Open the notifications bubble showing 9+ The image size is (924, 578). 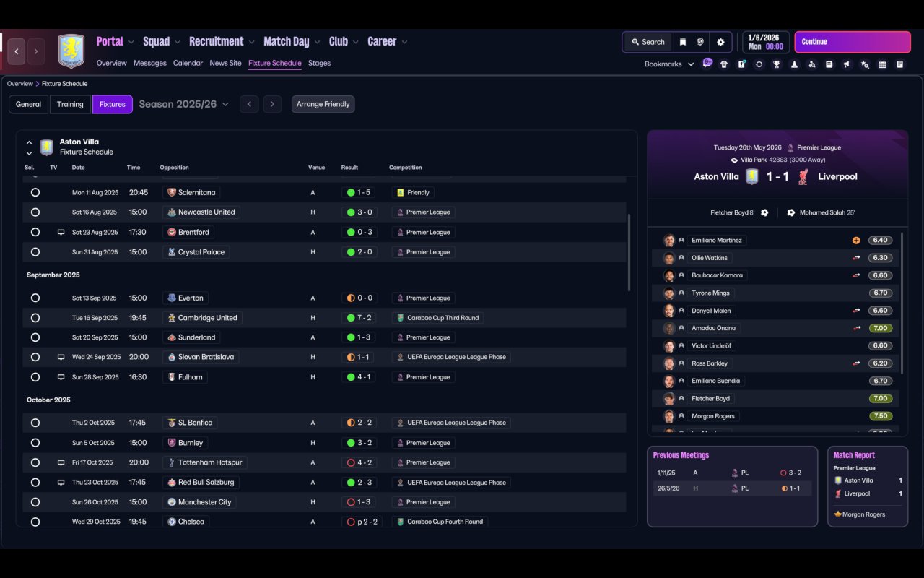click(707, 62)
